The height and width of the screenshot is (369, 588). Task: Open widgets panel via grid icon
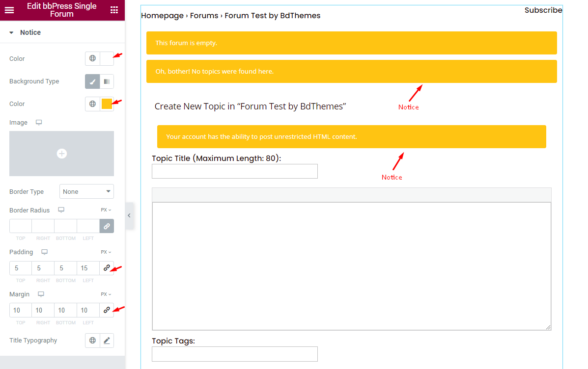click(x=115, y=10)
